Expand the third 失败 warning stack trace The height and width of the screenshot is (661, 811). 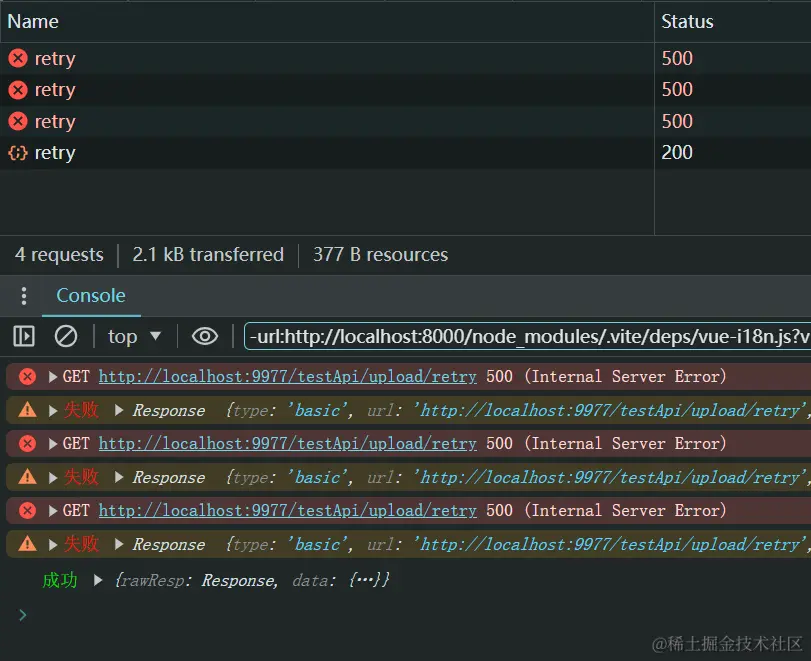point(52,545)
